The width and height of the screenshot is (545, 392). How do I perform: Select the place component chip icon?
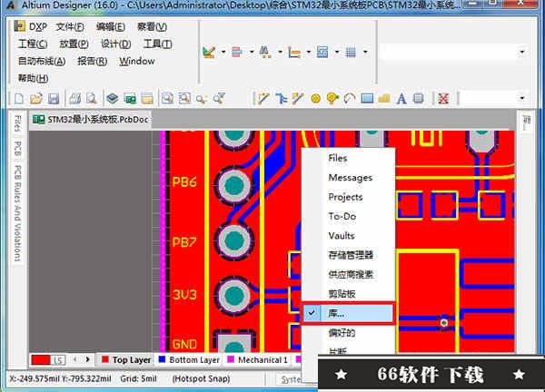[x=419, y=99]
